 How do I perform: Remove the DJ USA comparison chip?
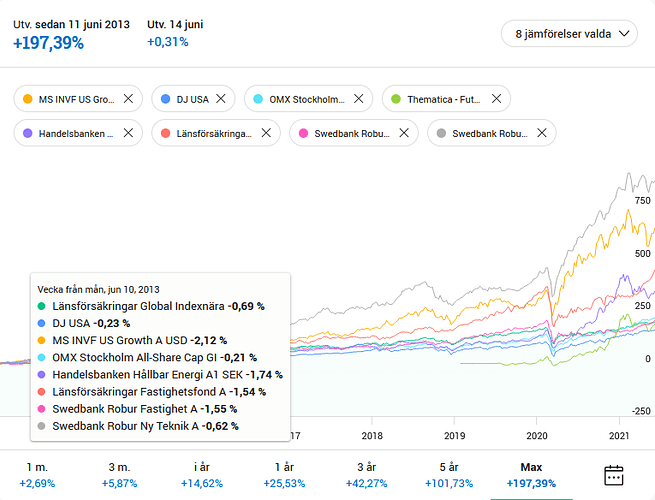point(221,99)
